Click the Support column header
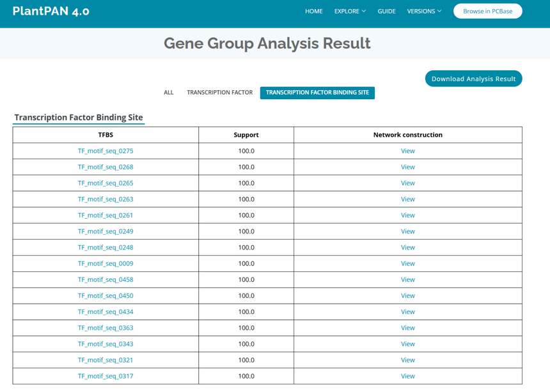Viewport: 550px width, 392px height. [x=246, y=135]
